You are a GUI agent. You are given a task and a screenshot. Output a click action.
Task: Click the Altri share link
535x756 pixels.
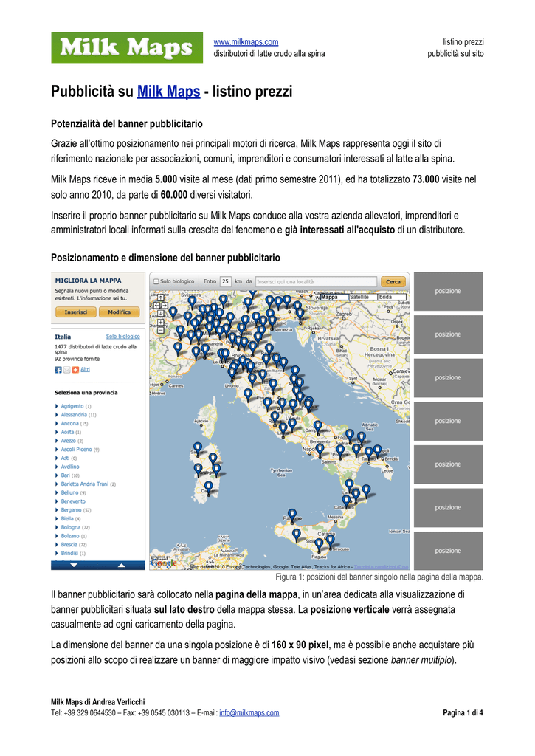coord(85,370)
